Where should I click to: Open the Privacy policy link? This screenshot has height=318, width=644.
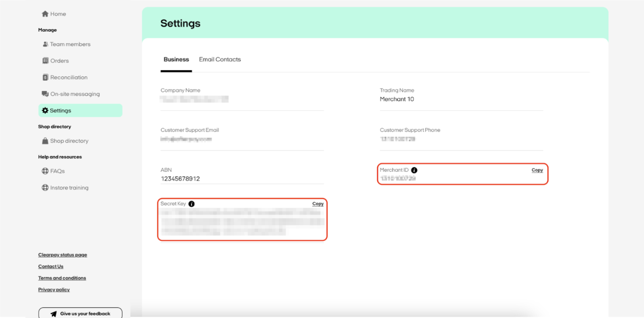tap(54, 290)
